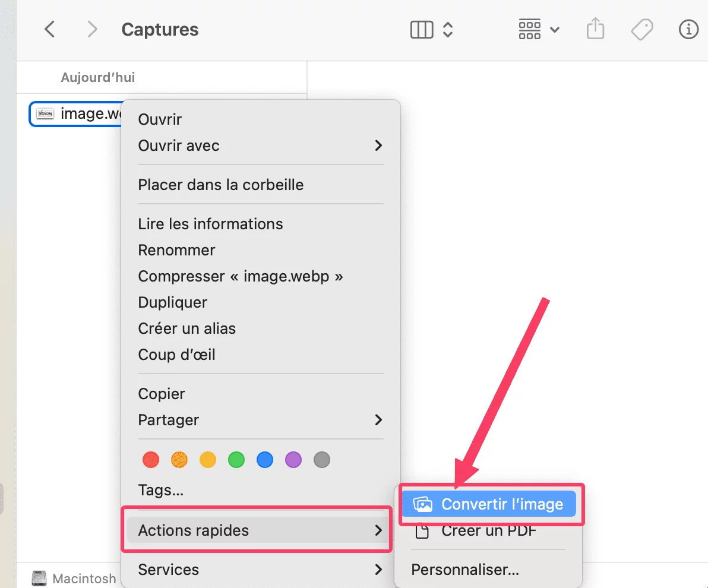Expand the Actions rapides chevron

click(378, 530)
